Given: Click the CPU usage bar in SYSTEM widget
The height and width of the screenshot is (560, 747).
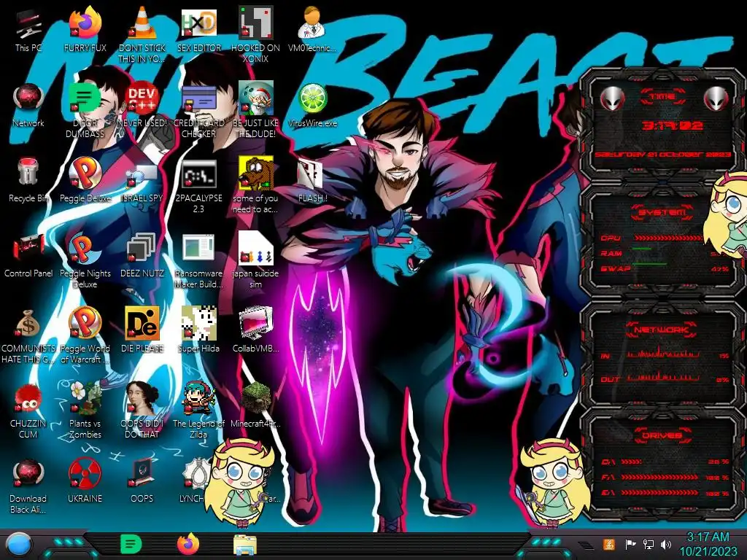Looking at the screenshot, I should 668,238.
